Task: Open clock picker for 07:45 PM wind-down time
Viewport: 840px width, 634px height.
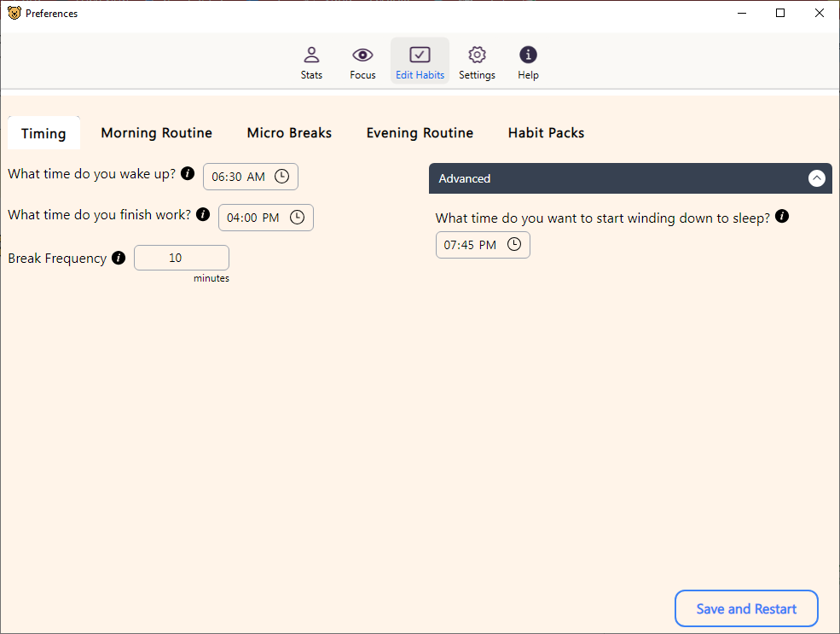Action: point(514,244)
